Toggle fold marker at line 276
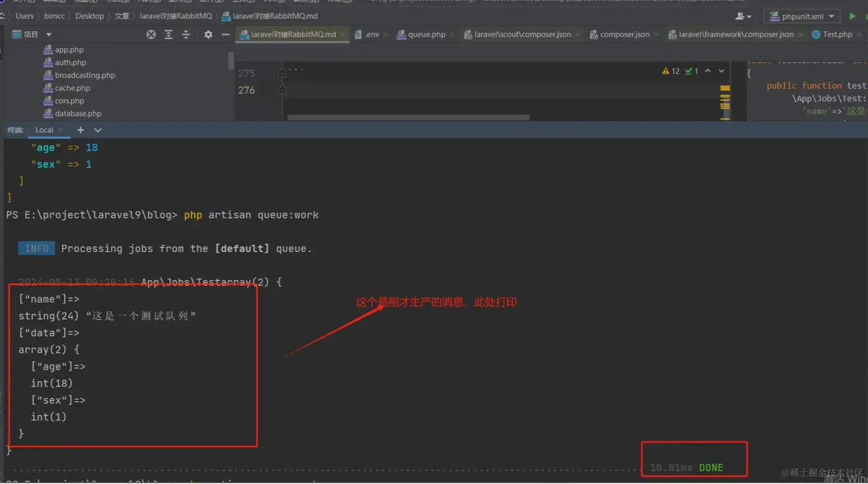The image size is (868, 484). [x=282, y=90]
